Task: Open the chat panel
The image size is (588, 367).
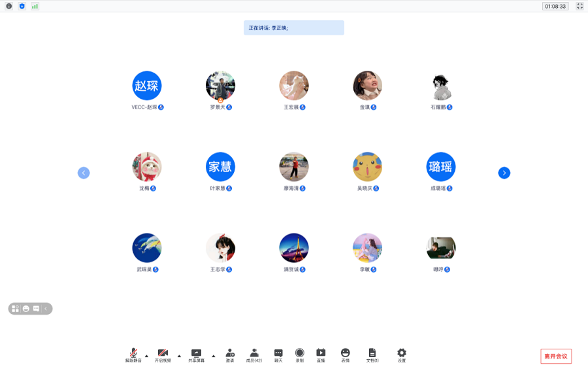Action: click(278, 355)
